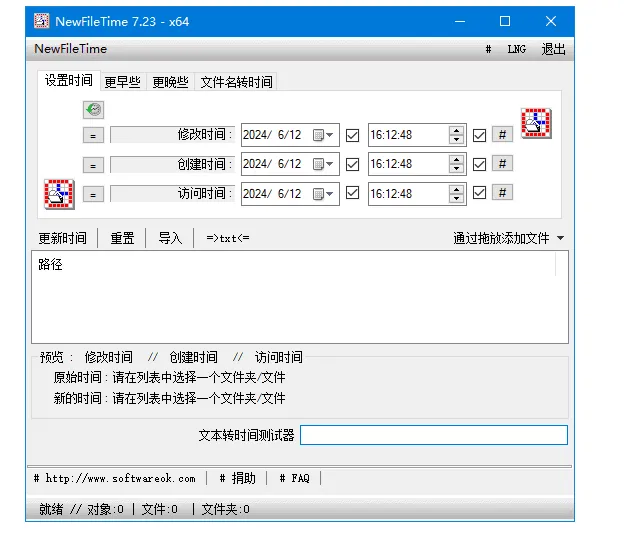Click the equals button for 修改时间

click(x=93, y=136)
